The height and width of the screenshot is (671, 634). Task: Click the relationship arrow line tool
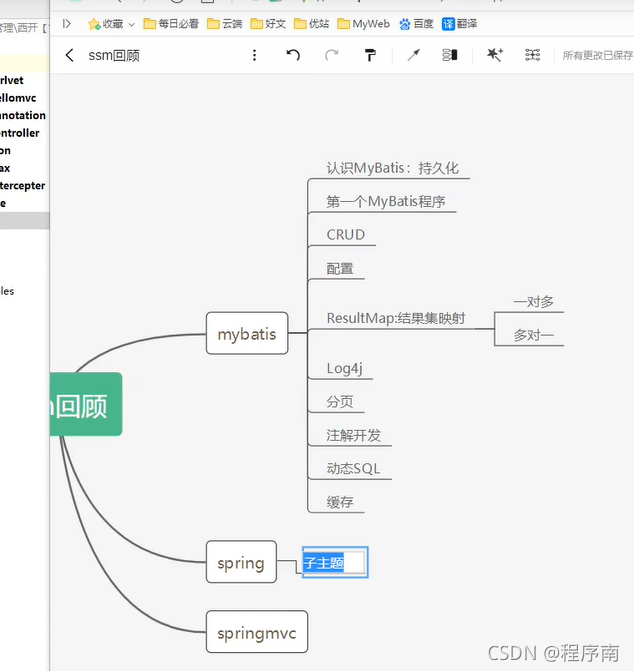pyautogui.click(x=413, y=55)
